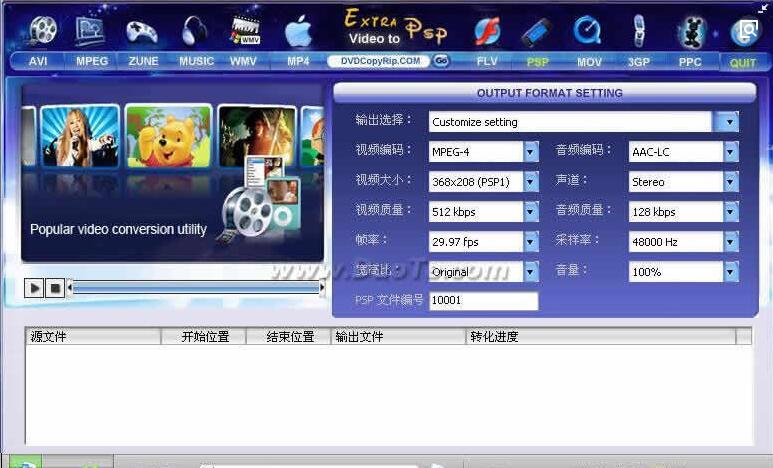Click the restore arrow icon at top-right corner

pyautogui.click(x=763, y=8)
